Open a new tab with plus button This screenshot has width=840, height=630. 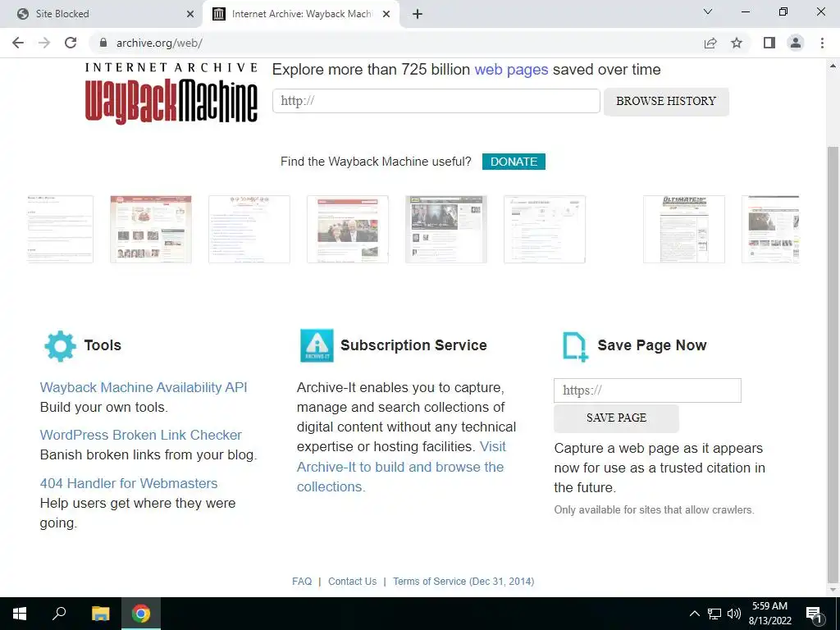point(418,14)
